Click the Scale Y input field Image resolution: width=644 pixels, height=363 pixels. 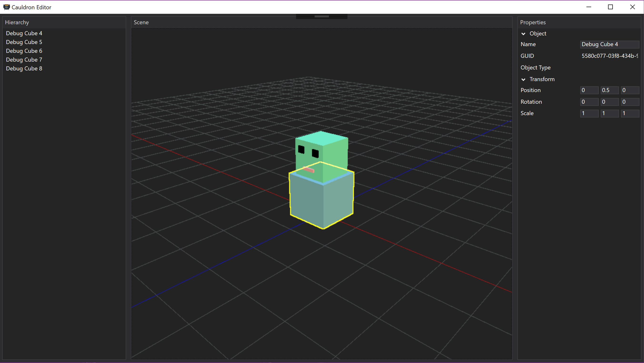(609, 113)
